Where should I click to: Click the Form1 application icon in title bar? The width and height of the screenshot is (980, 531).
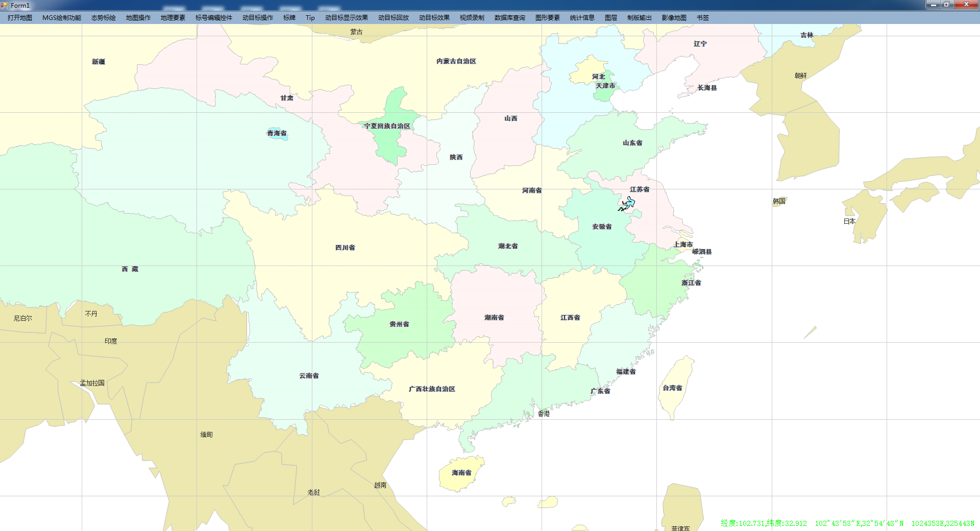click(5, 5)
